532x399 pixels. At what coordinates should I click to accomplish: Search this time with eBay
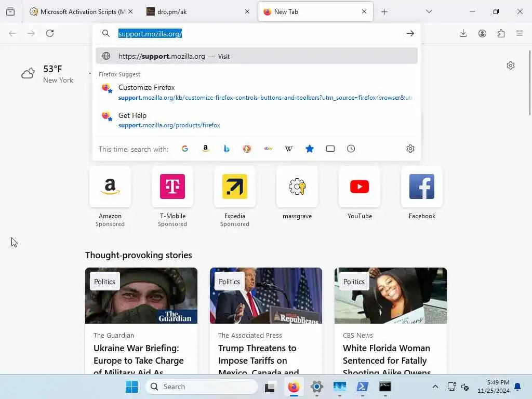pyautogui.click(x=268, y=149)
